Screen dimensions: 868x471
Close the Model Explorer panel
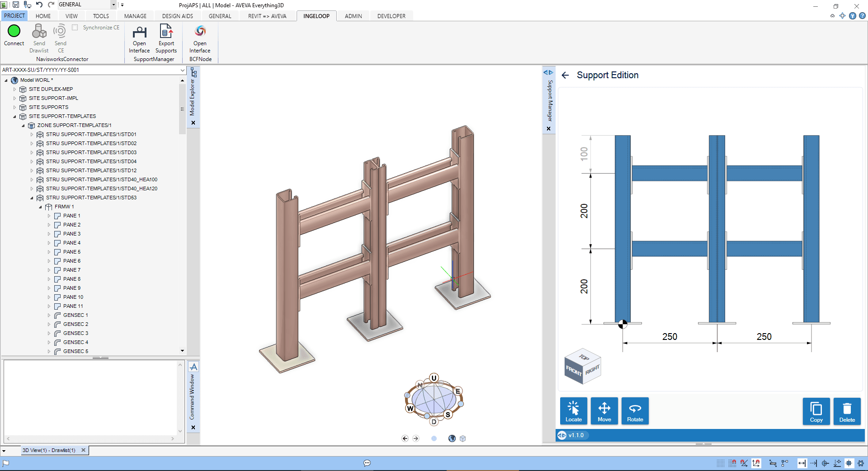tap(193, 123)
